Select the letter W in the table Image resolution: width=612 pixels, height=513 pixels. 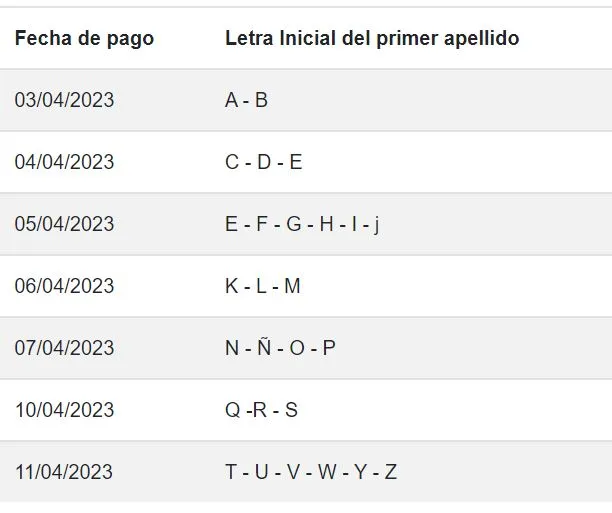pos(327,472)
